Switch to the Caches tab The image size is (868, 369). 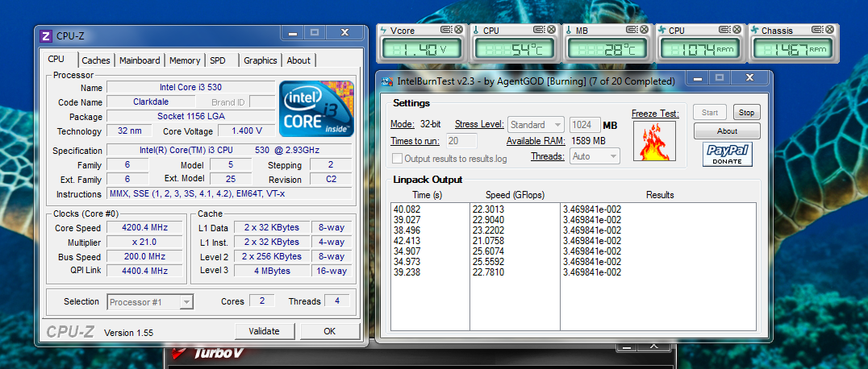tap(96, 60)
